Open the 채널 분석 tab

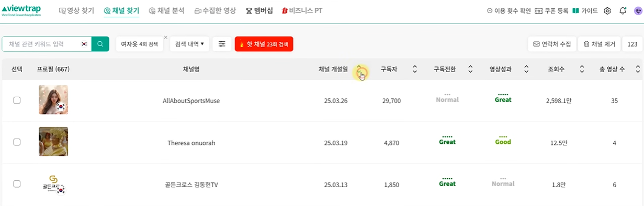click(167, 10)
